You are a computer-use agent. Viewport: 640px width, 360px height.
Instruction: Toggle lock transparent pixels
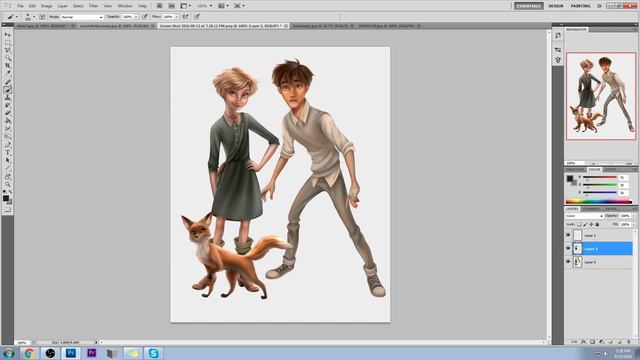point(579,224)
